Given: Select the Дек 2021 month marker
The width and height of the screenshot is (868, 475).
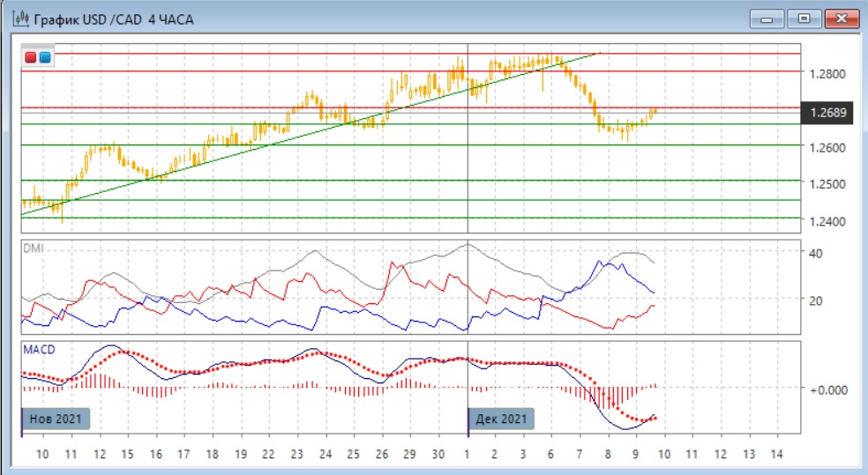Looking at the screenshot, I should click(501, 419).
